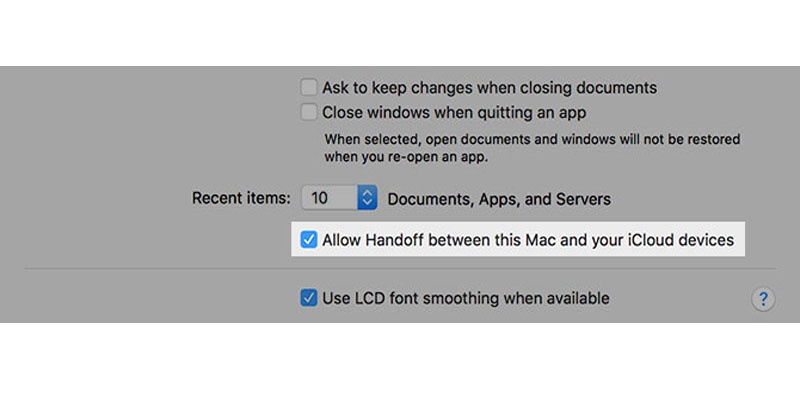
Task: Click the blue checkmark beside Allow Handoff
Action: click(309, 240)
